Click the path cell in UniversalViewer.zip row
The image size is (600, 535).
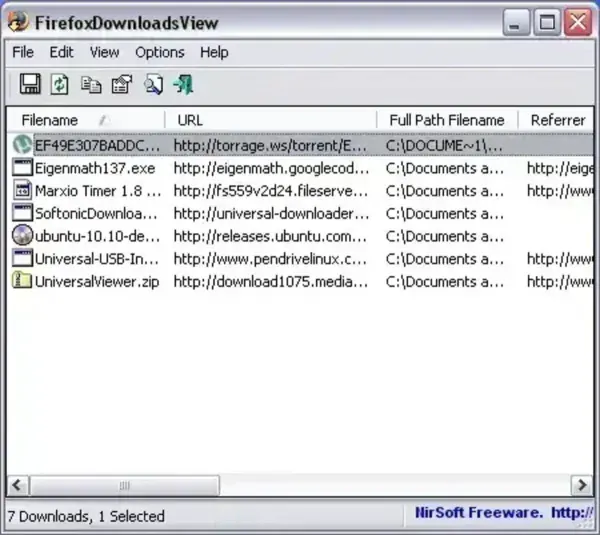pyautogui.click(x=445, y=282)
